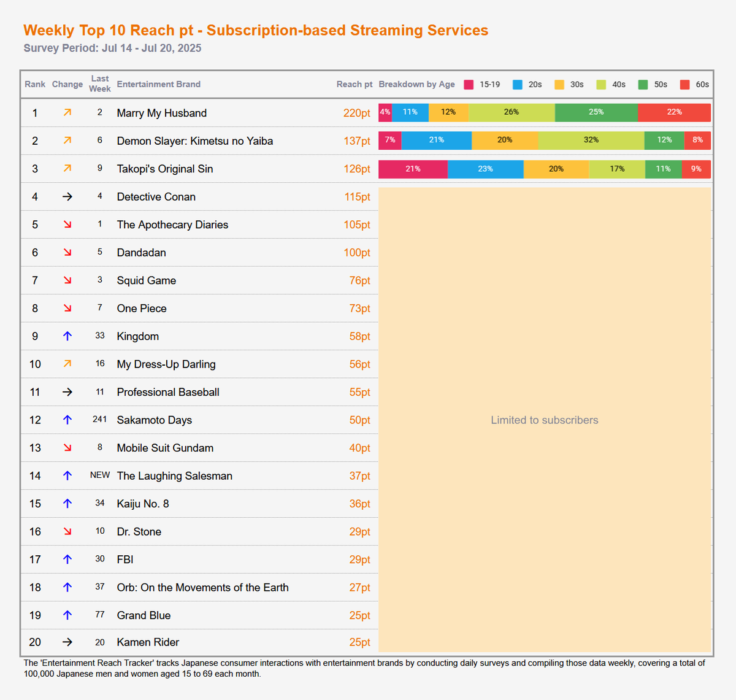
Task: Click the Weekly Top 10 Reach pt heading
Action: (256, 30)
